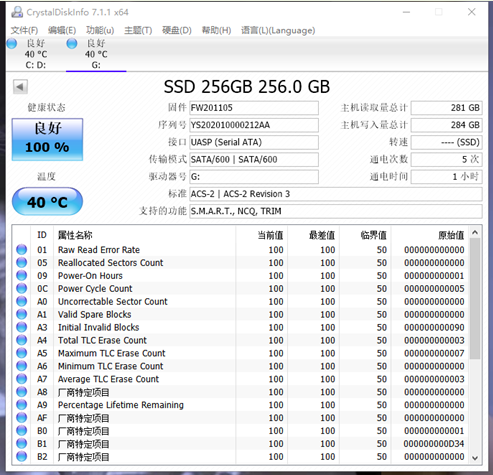Click the 40 °C temperature button
This screenshot has width=493, height=475.
pyautogui.click(x=47, y=201)
